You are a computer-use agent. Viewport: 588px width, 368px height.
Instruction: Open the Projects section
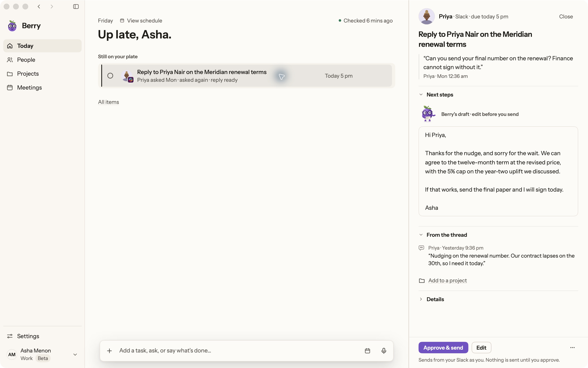42,74
